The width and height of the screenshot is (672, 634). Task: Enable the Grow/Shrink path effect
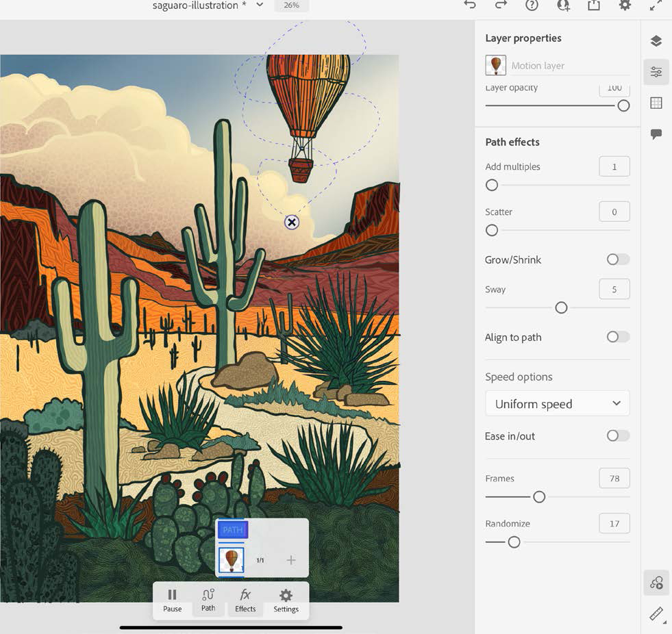click(x=616, y=259)
